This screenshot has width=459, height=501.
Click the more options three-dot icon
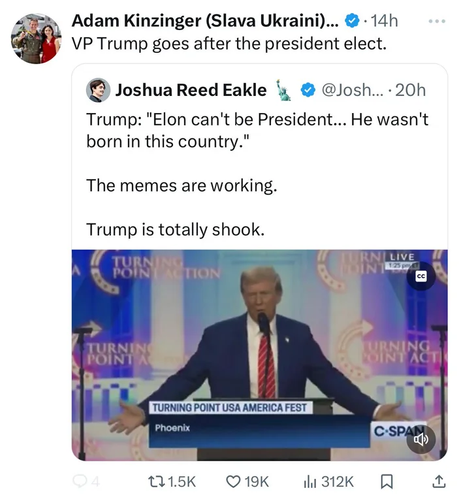click(437, 21)
